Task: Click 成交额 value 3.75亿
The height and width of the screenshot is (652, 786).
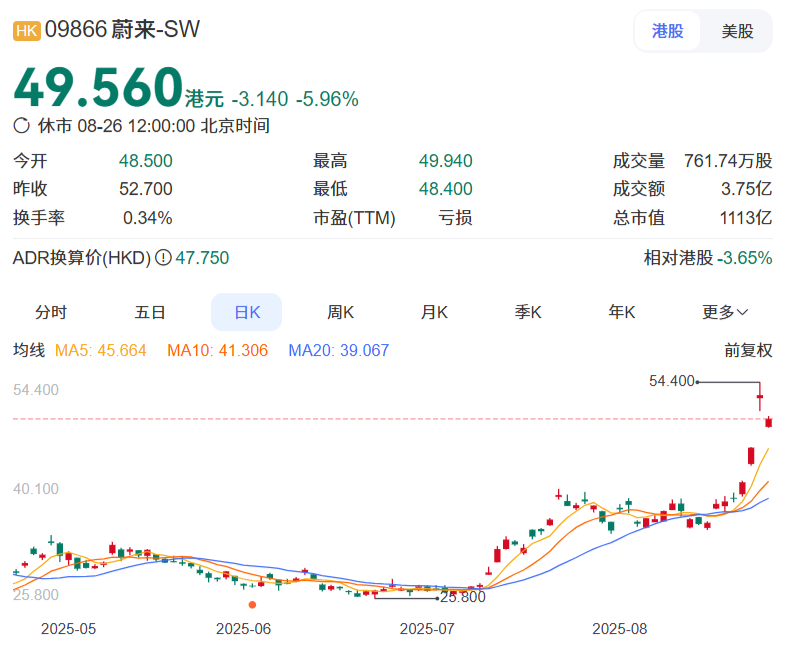Action: (747, 189)
